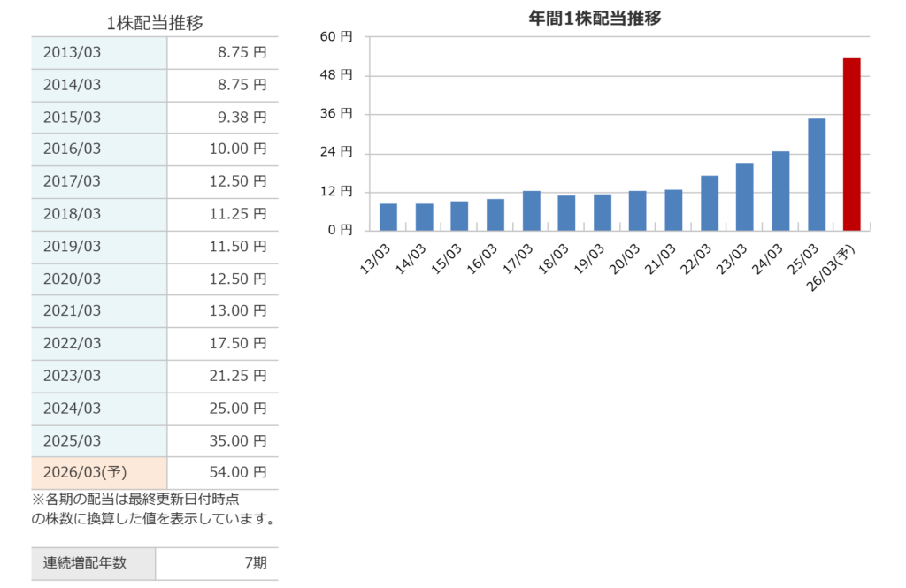Click the blue 25/03 bar in chart
The image size is (906, 588).
click(x=816, y=174)
